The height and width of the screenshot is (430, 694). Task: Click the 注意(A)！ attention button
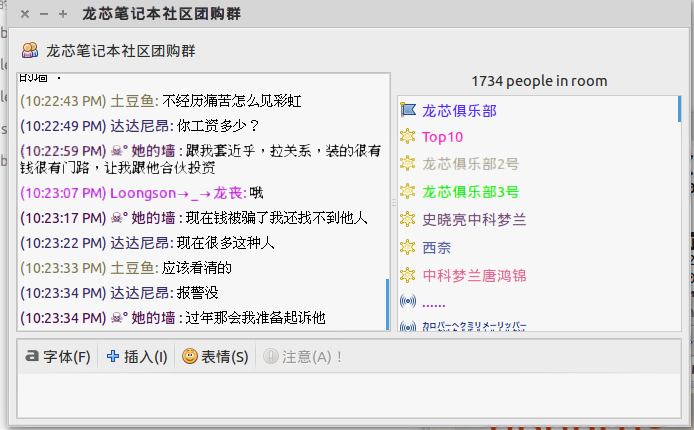303,357
